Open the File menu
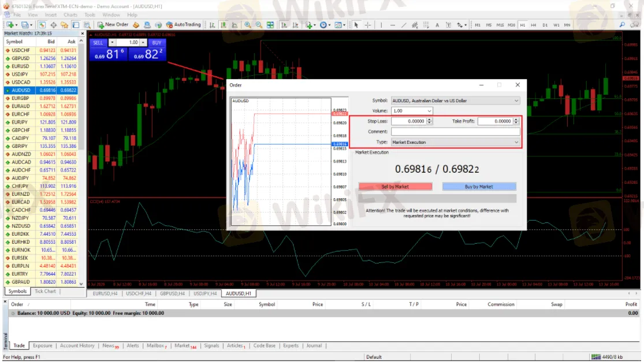 pos(17,15)
